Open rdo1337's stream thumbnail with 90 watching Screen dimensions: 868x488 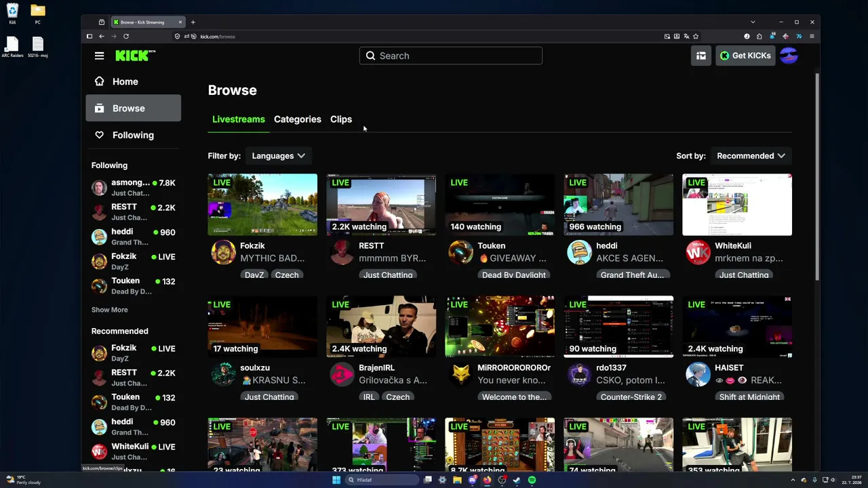point(618,327)
